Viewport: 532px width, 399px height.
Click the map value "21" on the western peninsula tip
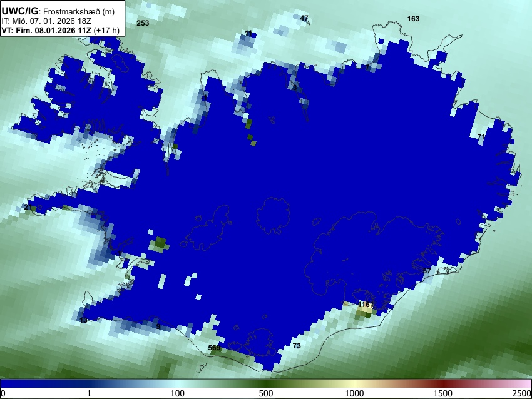pos(28,207)
